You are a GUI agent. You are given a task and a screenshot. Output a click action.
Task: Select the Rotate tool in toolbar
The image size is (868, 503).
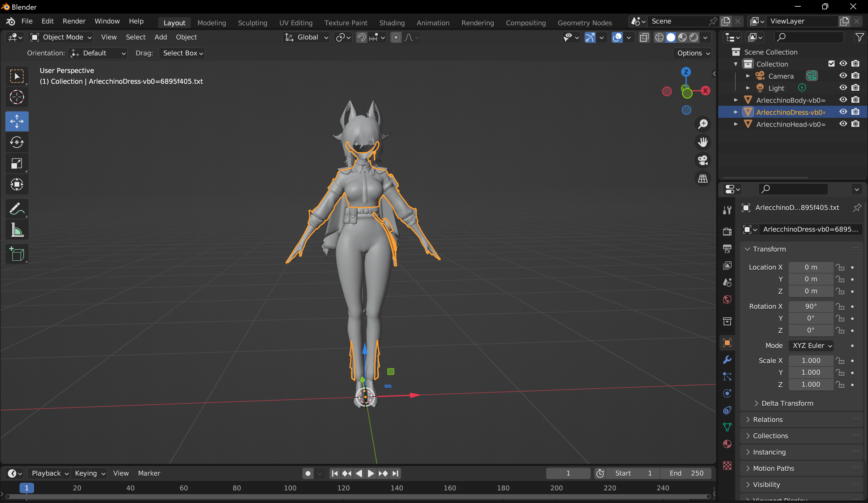pyautogui.click(x=17, y=142)
